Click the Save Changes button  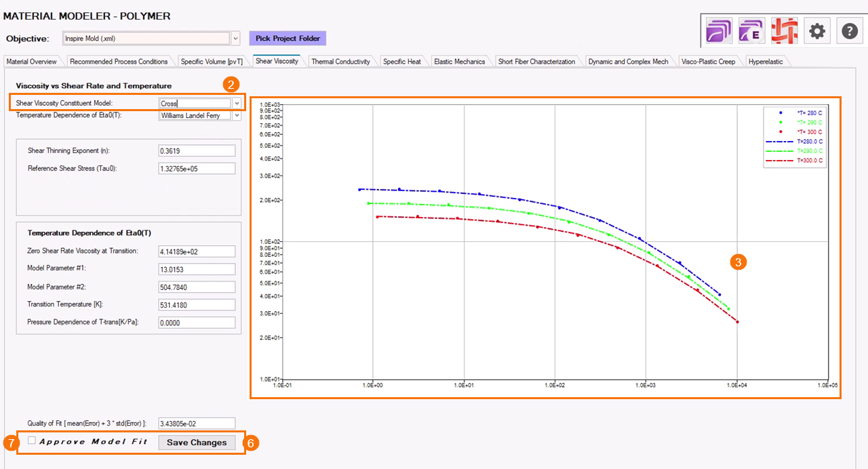[x=197, y=443]
